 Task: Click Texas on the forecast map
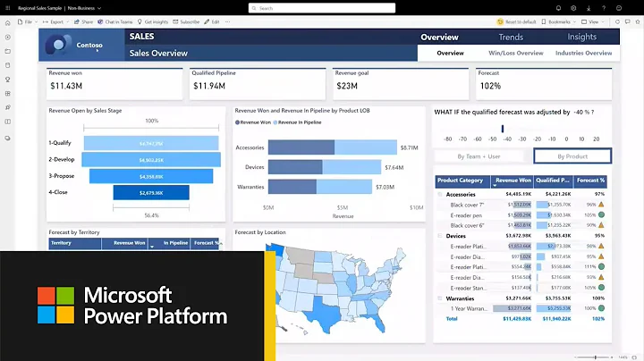pos(326,314)
